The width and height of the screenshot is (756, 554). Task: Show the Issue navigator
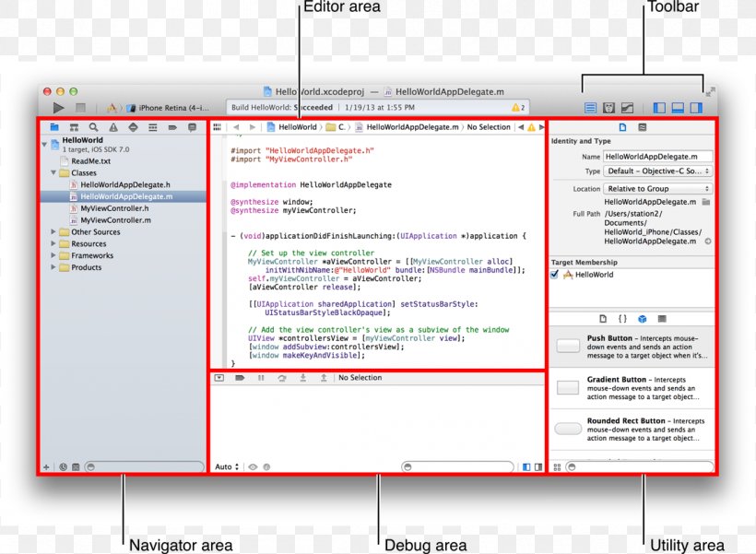[x=113, y=126]
